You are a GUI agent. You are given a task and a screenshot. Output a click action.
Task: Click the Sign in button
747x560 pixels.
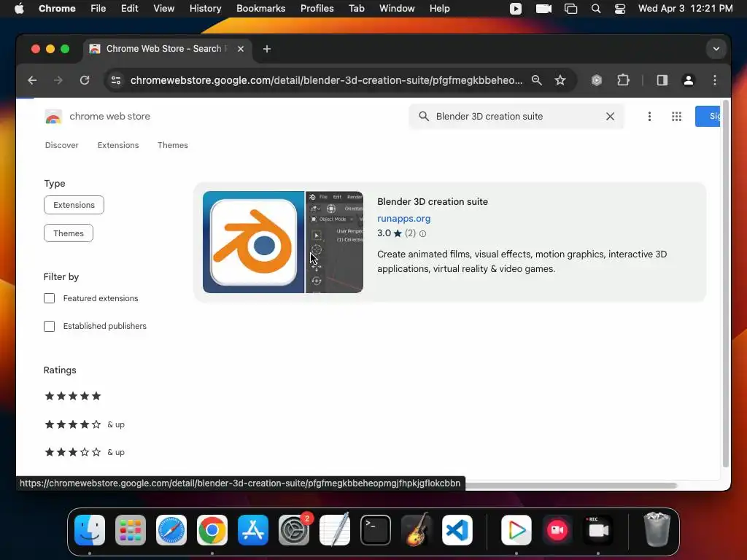tap(708, 117)
